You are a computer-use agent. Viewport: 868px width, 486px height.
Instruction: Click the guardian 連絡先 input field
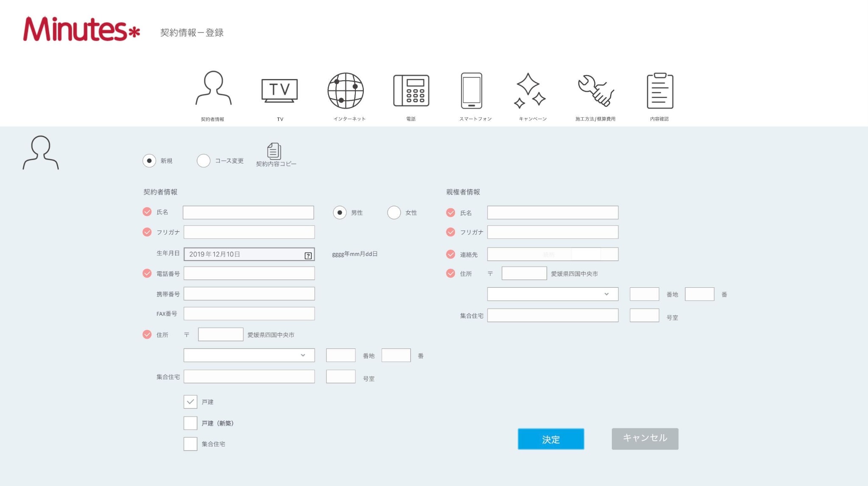pos(553,254)
